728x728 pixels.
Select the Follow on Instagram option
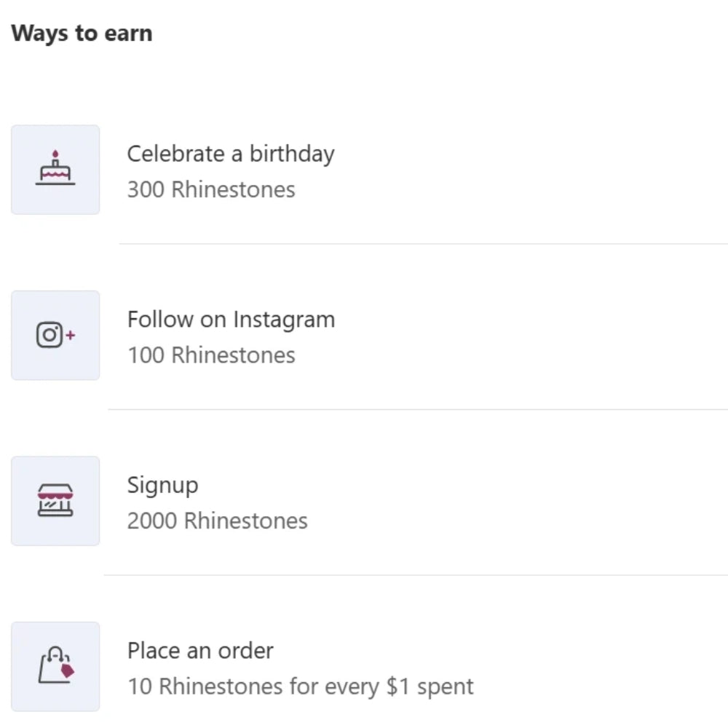[x=231, y=320]
